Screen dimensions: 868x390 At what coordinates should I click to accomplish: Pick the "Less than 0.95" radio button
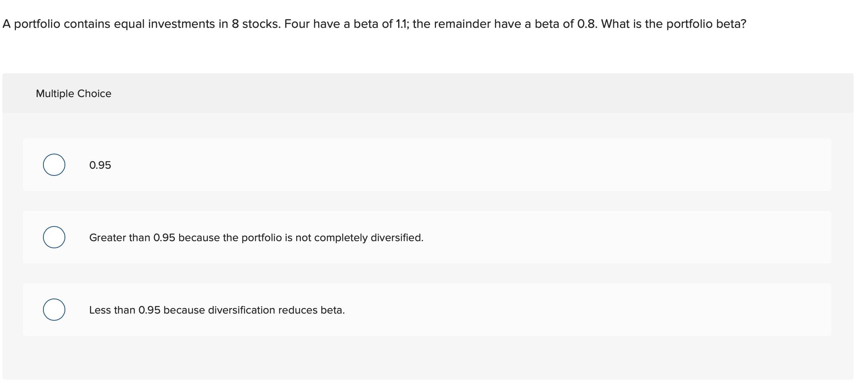(x=54, y=310)
